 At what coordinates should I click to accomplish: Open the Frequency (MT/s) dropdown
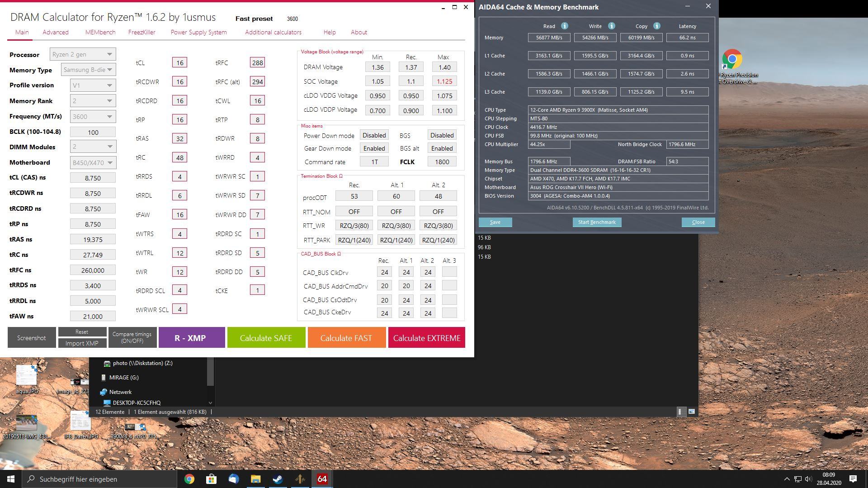93,116
